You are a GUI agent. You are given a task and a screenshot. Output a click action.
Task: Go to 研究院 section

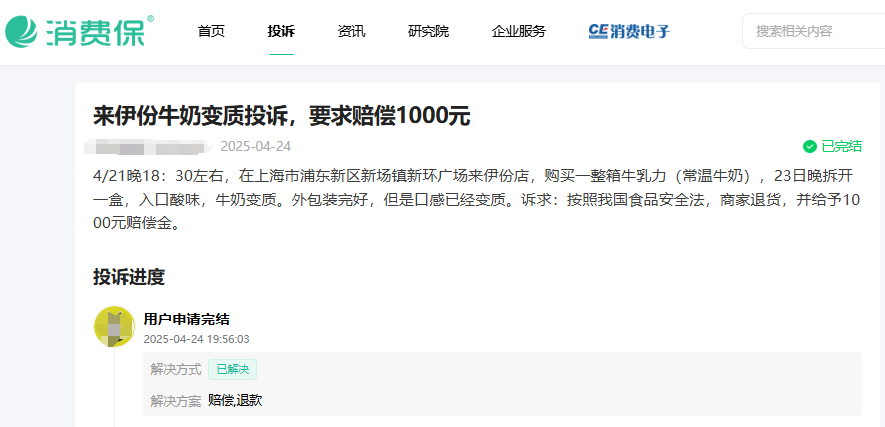[428, 31]
